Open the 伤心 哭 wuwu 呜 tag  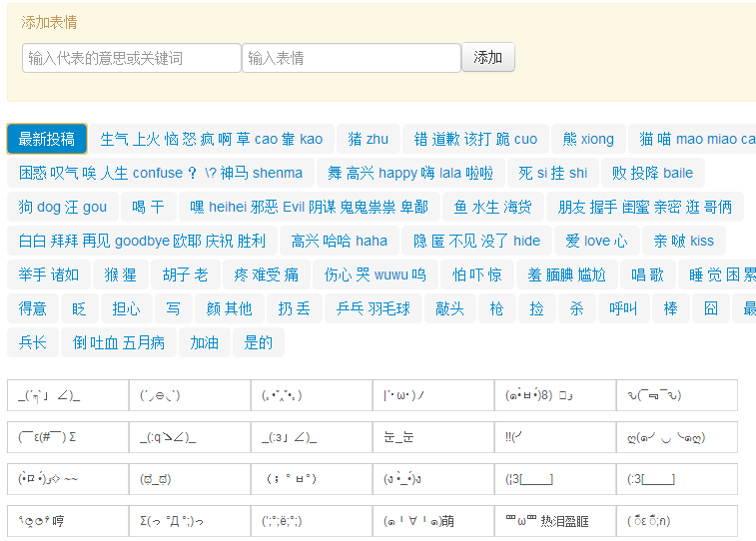click(x=376, y=274)
